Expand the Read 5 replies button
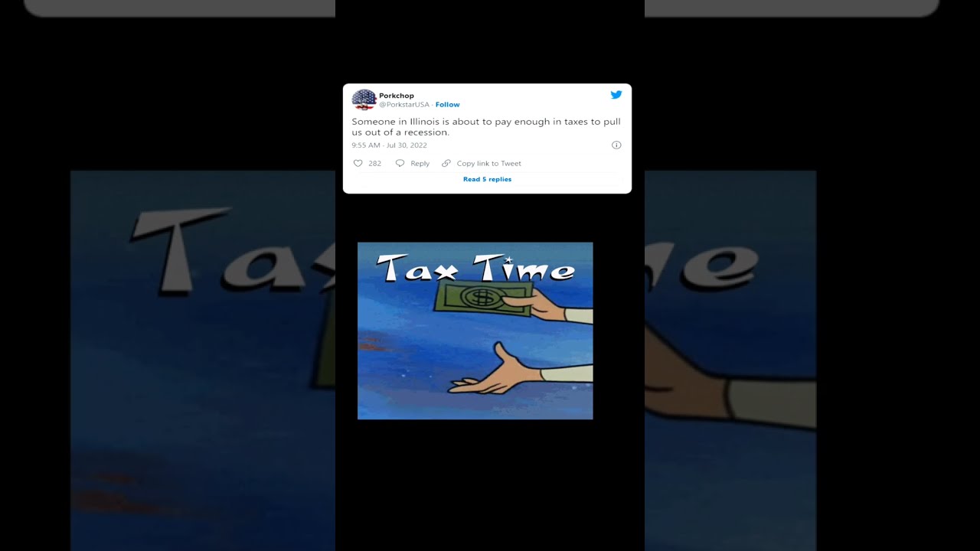 [x=487, y=179]
